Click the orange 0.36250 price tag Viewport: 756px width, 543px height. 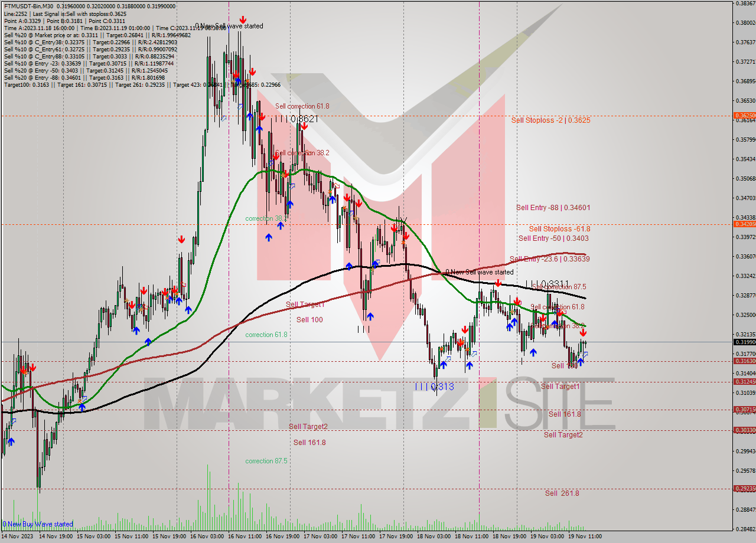pyautogui.click(x=744, y=116)
